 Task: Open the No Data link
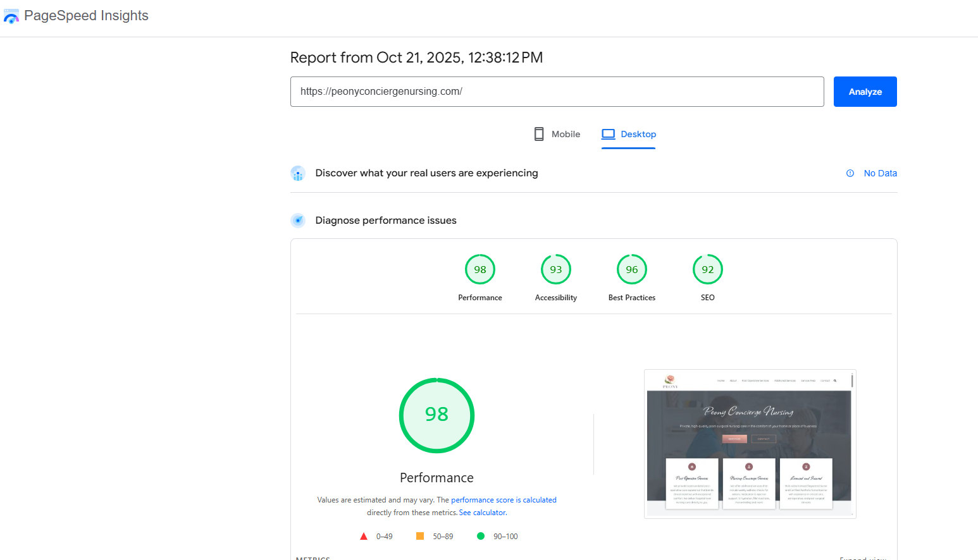coord(880,173)
